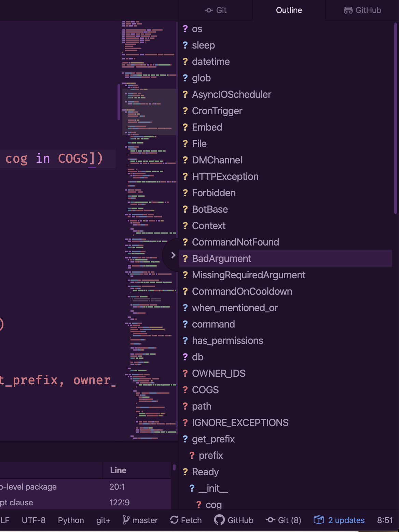Viewport: 399px width, 532px height.
Task: Click the question-mark icon beside OWNER_IDS
Action: (x=185, y=373)
